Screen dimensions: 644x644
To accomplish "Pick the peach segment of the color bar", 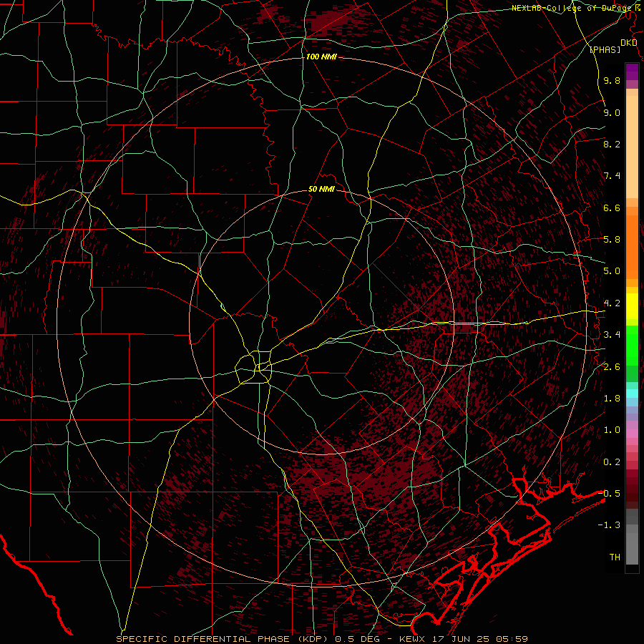I will tap(632, 147).
